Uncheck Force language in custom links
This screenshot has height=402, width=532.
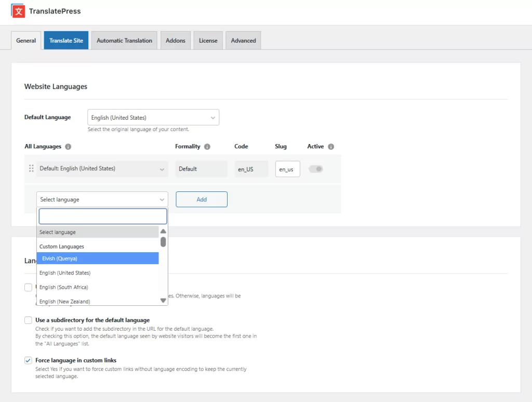click(28, 360)
